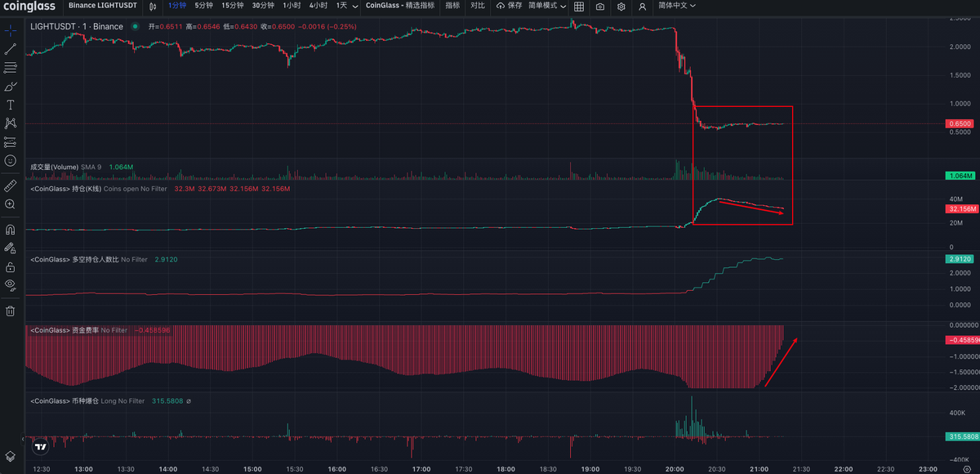The width and height of the screenshot is (980, 474).
Task: Open chart settings gear icon
Action: click(621, 6)
